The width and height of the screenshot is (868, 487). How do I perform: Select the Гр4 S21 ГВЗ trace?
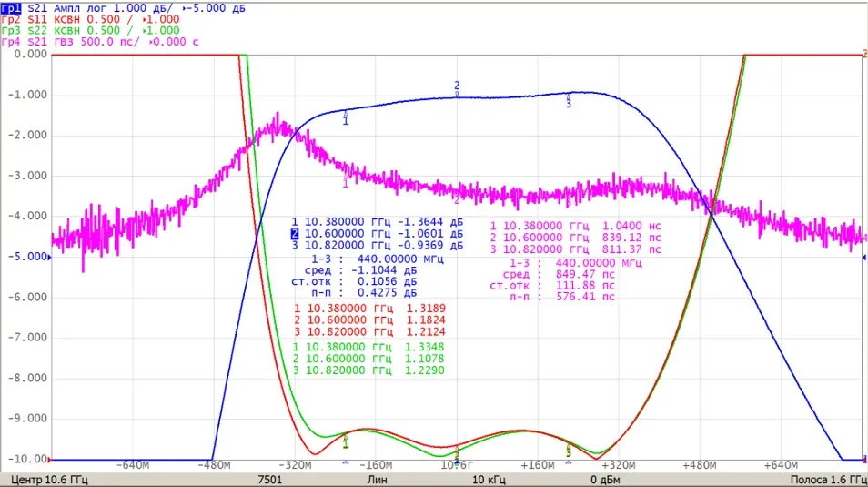pyautogui.click(x=100, y=42)
